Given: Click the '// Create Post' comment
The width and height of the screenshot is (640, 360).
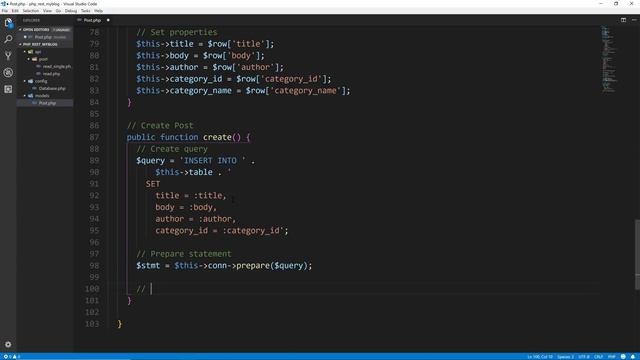Looking at the screenshot, I should 160,126.
